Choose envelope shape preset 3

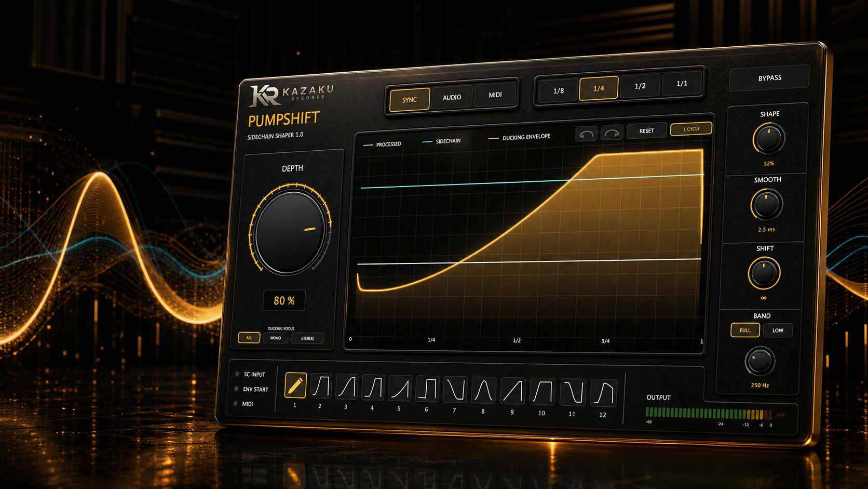coord(347,388)
